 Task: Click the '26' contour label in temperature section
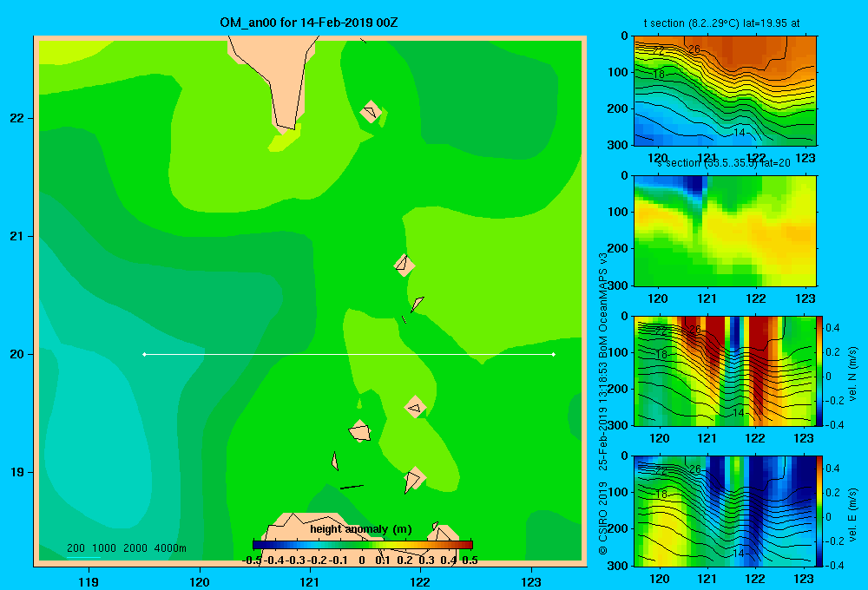pyautogui.click(x=694, y=49)
